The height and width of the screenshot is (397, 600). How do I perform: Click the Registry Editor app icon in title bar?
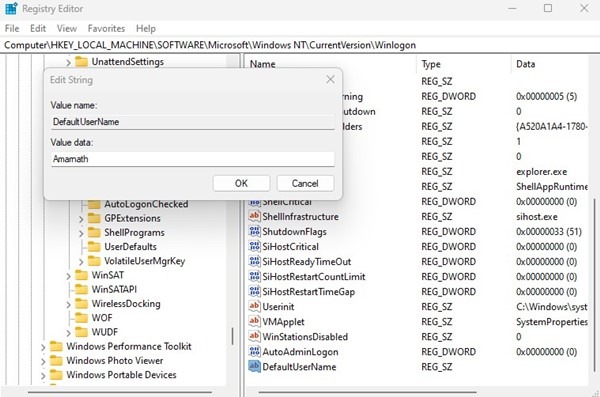pyautogui.click(x=11, y=8)
